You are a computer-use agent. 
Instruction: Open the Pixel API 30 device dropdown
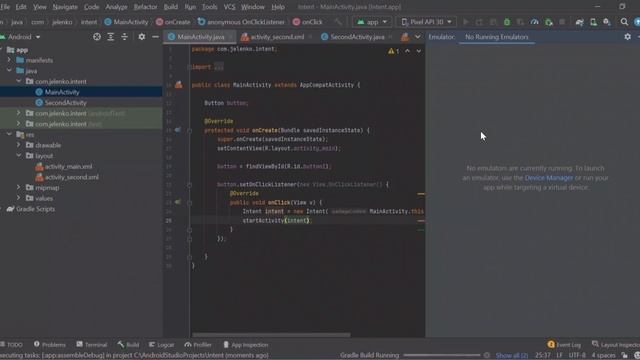pyautogui.click(x=426, y=22)
